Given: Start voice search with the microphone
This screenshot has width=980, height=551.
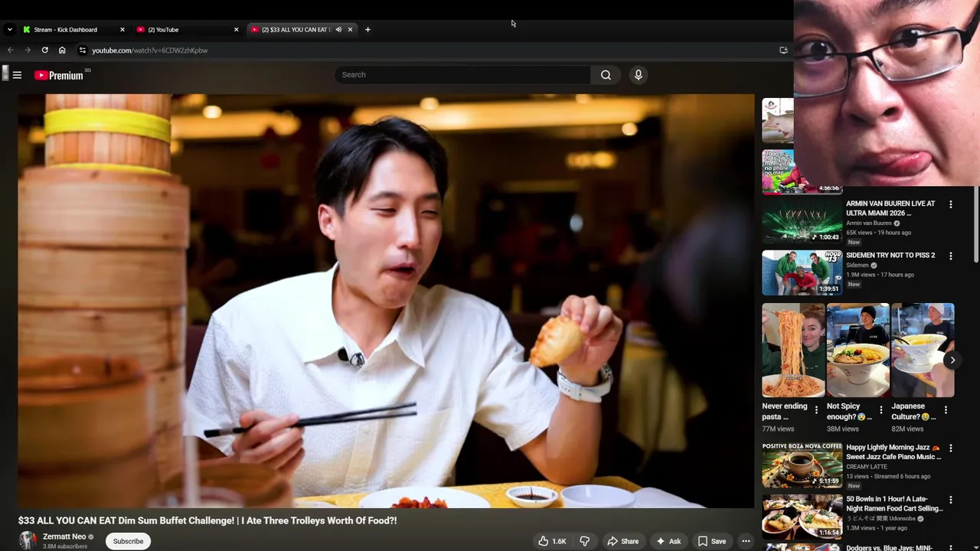Looking at the screenshot, I should pyautogui.click(x=638, y=75).
